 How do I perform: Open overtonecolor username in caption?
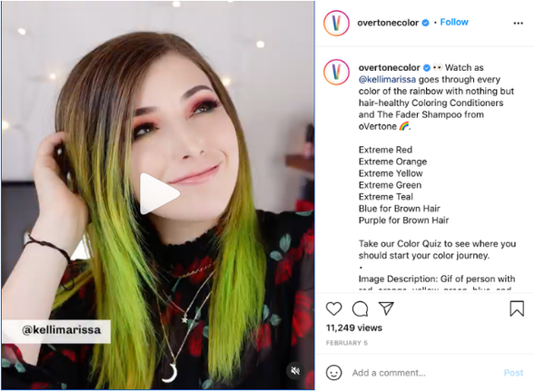point(390,68)
